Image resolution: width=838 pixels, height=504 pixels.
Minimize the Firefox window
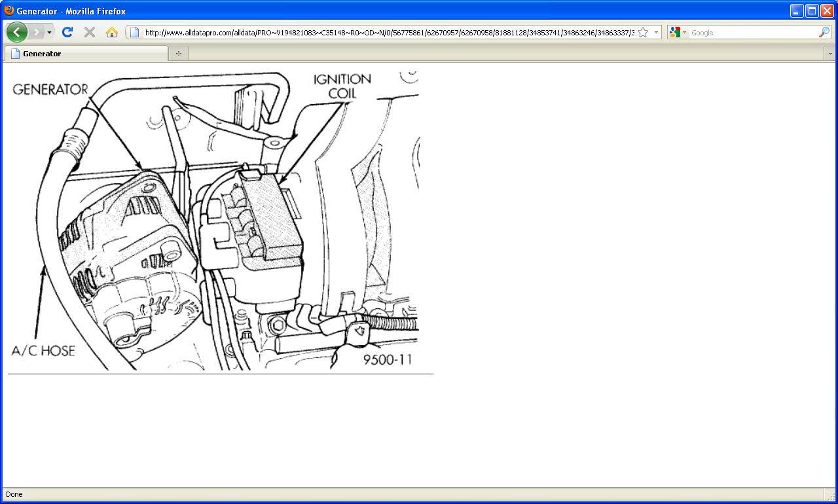point(797,10)
